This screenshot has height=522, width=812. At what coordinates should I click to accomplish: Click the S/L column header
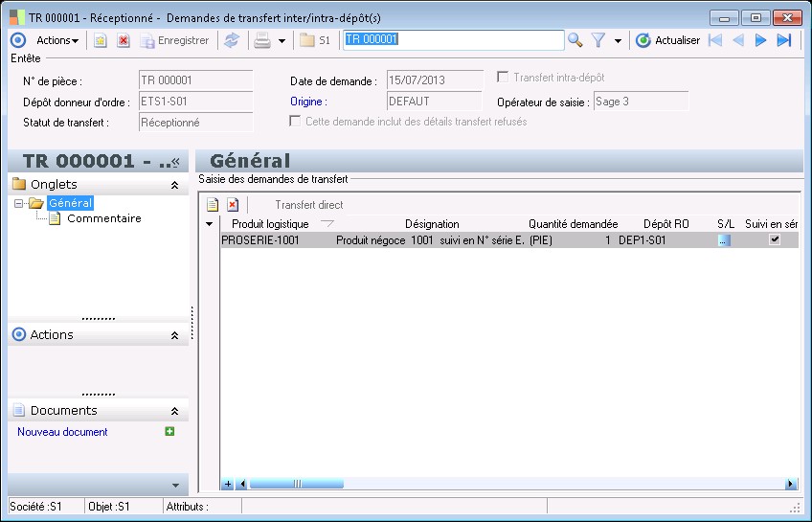(726, 224)
